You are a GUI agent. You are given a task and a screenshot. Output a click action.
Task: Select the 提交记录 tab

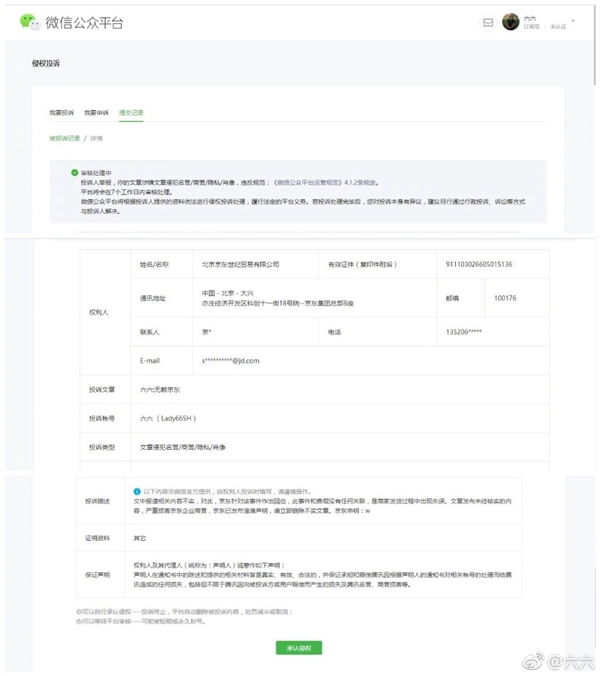click(131, 112)
